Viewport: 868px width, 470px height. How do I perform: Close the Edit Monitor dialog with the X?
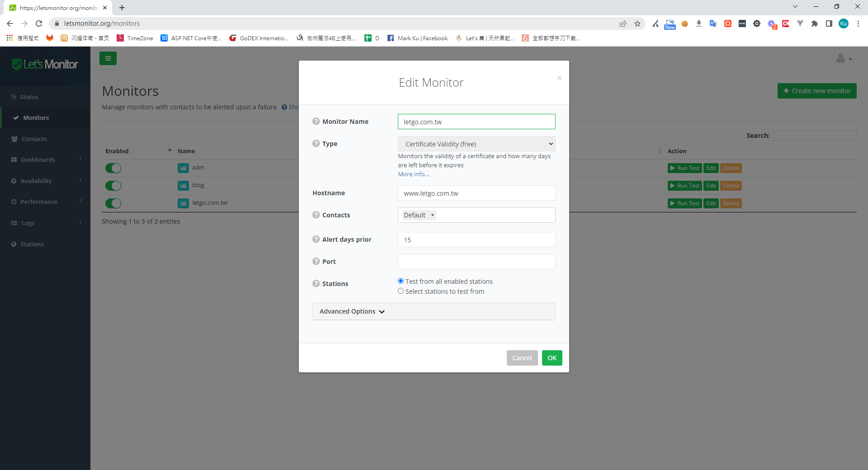pyautogui.click(x=559, y=78)
